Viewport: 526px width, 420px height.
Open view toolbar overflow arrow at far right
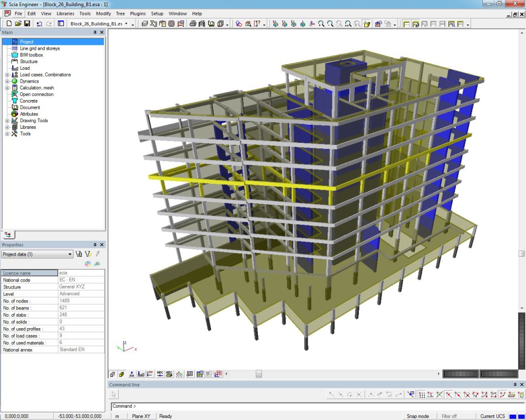468,25
